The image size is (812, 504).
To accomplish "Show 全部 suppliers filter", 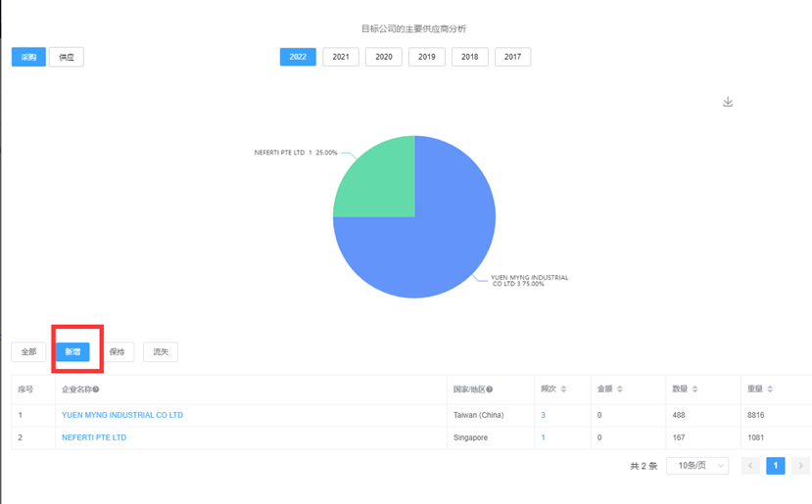I will point(28,352).
